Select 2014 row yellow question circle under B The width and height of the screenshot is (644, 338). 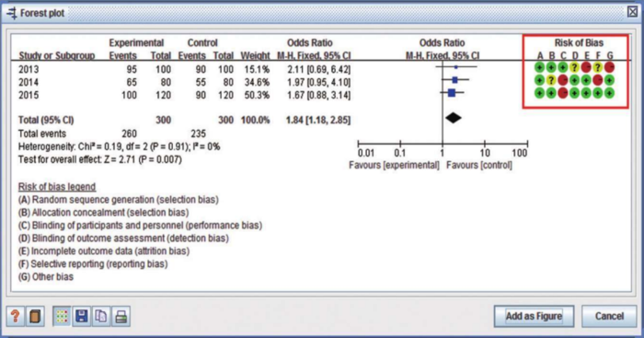(x=551, y=80)
